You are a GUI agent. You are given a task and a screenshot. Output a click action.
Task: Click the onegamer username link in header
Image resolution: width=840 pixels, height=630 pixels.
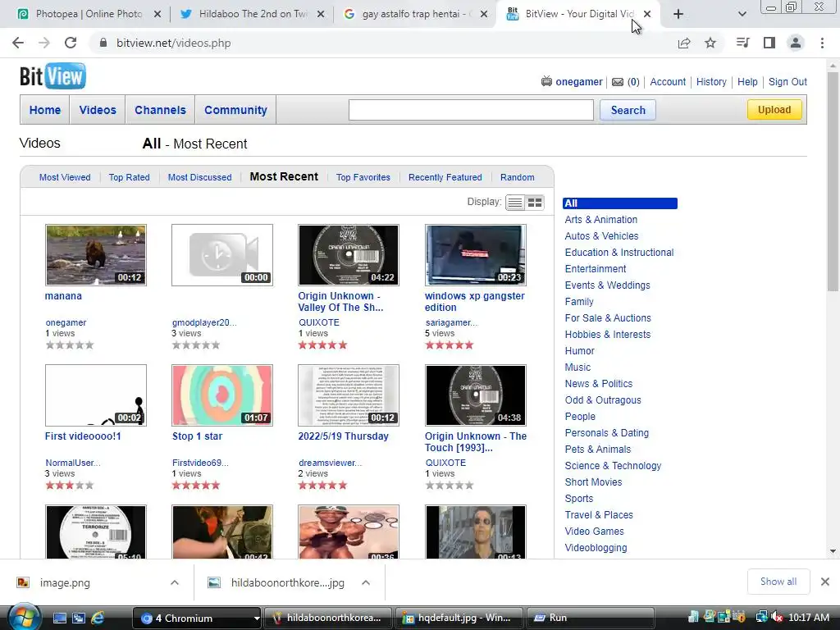578,82
